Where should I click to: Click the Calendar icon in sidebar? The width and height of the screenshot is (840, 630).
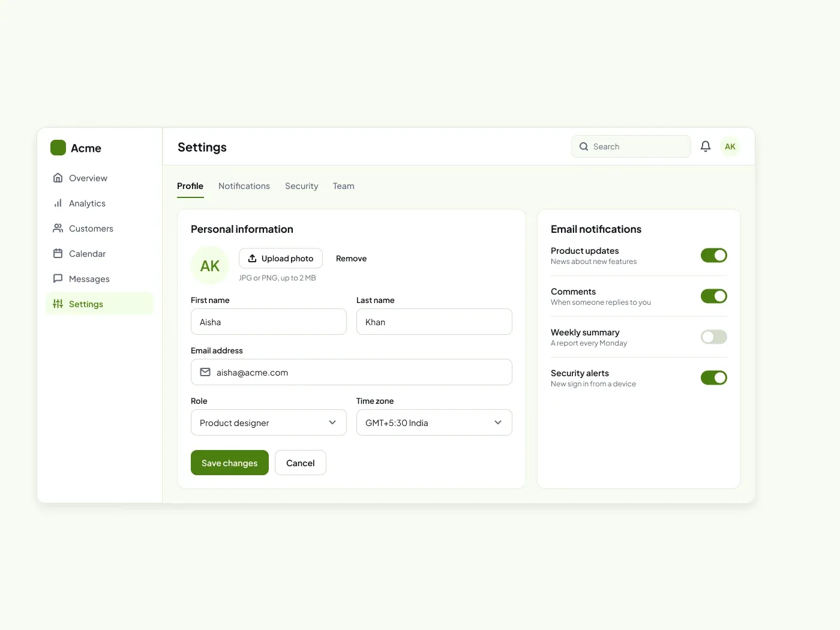tap(58, 253)
